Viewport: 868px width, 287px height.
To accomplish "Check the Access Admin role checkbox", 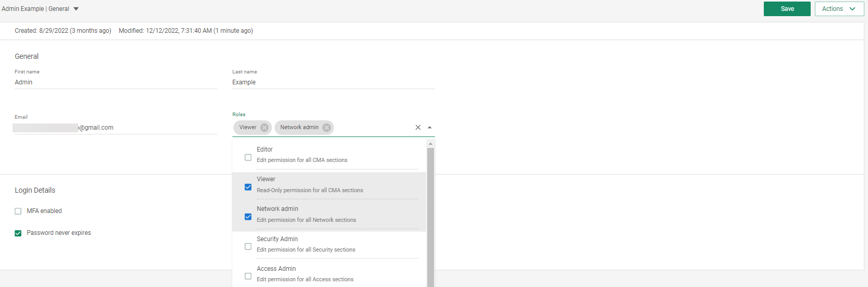I will pos(248,276).
